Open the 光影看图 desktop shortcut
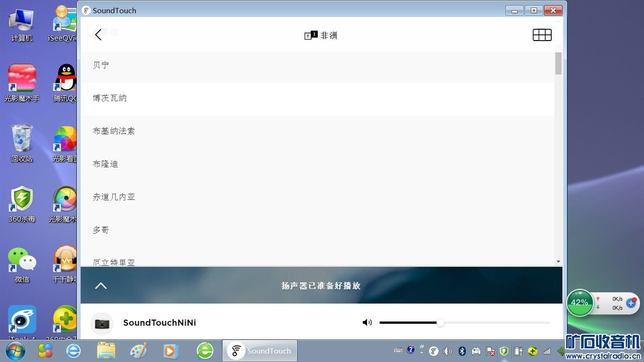 65,144
